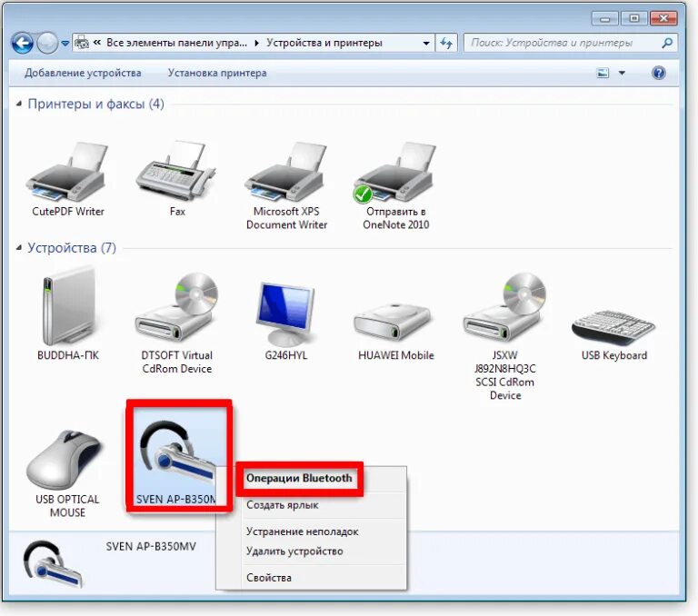Image resolution: width=698 pixels, height=616 pixels.
Task: Open the help question mark button
Action: (659, 74)
